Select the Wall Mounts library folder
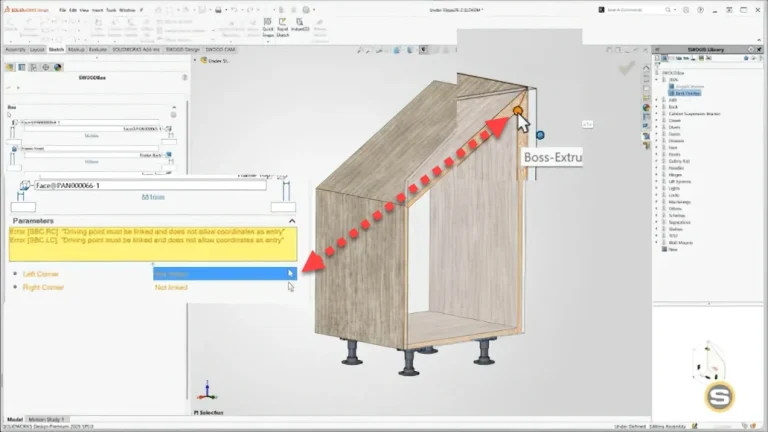The height and width of the screenshot is (432, 768). click(x=680, y=242)
